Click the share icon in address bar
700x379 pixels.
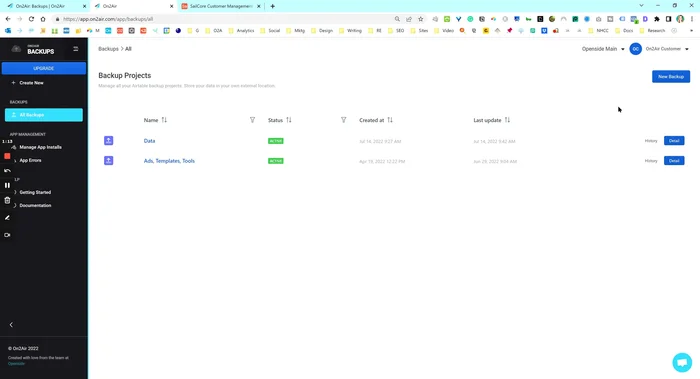point(409,19)
